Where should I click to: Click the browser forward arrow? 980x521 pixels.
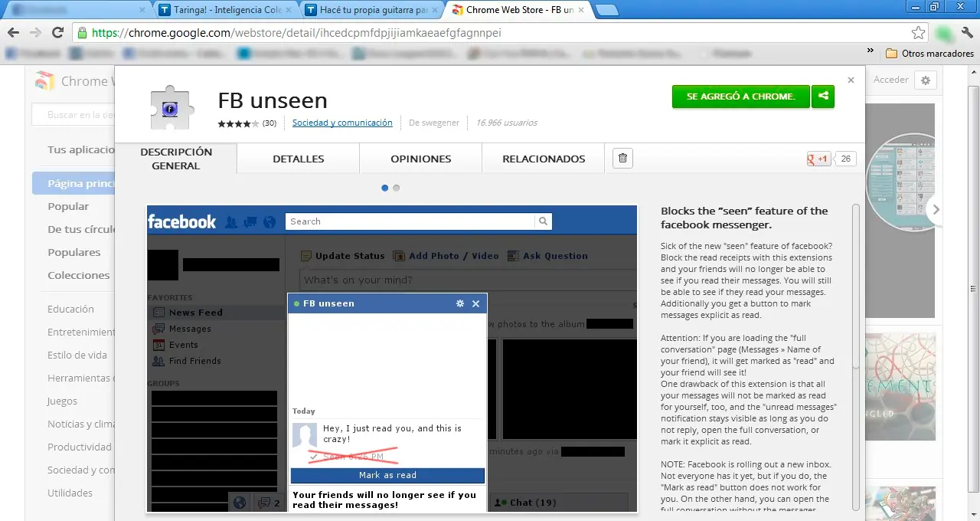click(35, 33)
